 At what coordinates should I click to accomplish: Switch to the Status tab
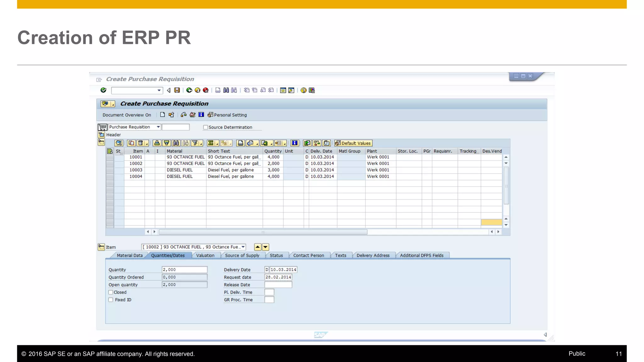[276, 255]
